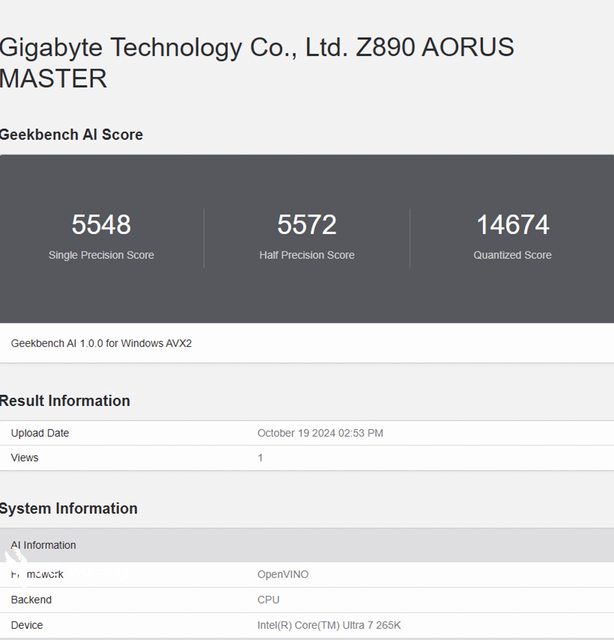Click the Z890 AORUS MASTER page title
Viewport: 614px width, 640px height.
tap(256, 62)
